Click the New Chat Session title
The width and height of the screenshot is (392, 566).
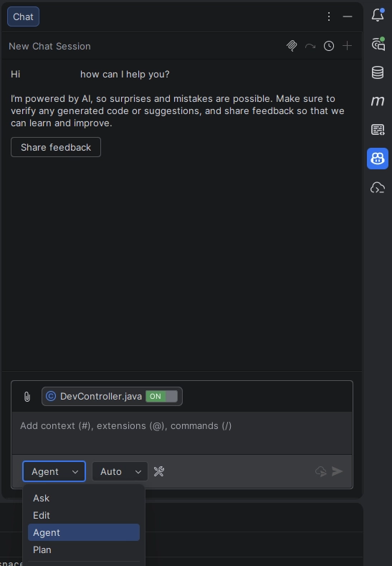click(x=49, y=46)
